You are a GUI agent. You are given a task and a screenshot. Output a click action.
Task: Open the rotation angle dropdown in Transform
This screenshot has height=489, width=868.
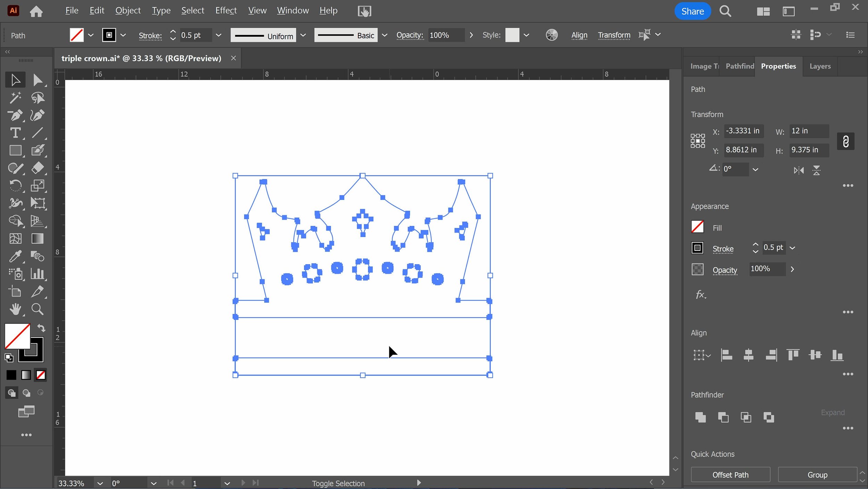point(755,170)
